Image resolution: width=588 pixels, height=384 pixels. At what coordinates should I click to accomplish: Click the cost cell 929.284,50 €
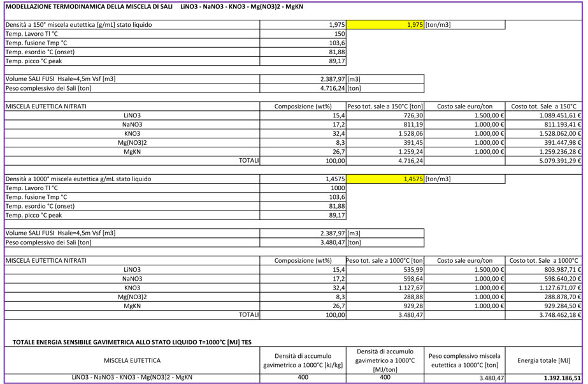[544, 306]
